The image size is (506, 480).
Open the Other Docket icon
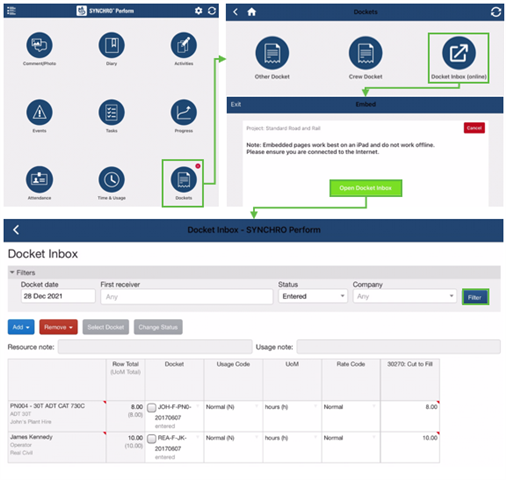(272, 53)
